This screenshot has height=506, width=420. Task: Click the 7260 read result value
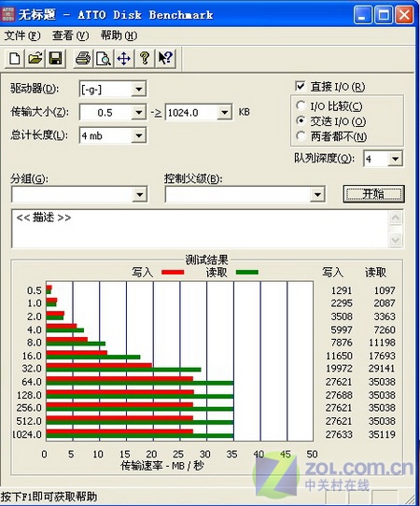tap(385, 330)
